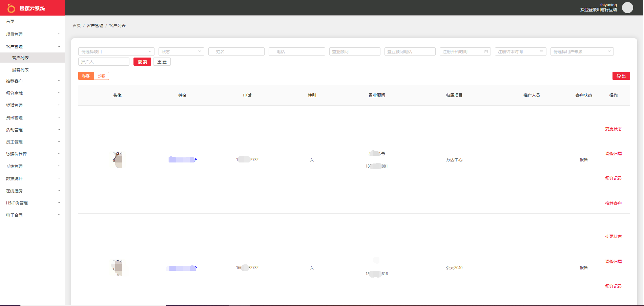This screenshot has width=644, height=306.
Task: Click the red 导出 button
Action: pyautogui.click(x=621, y=76)
